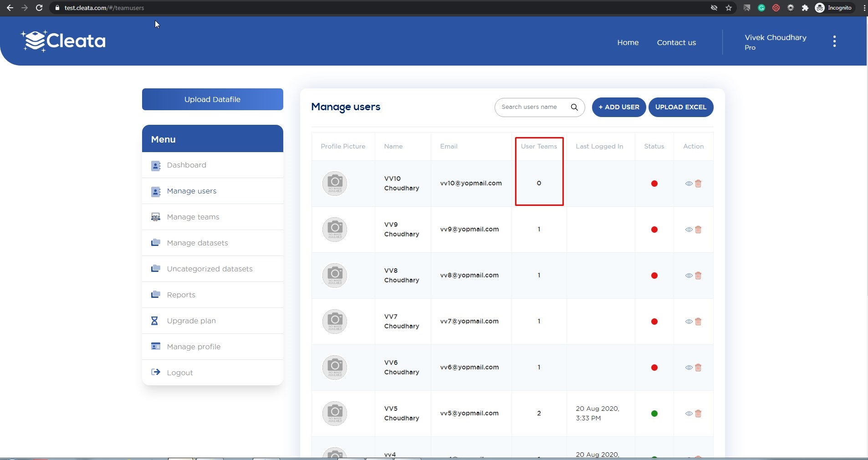The image size is (868, 460).
Task: Bookmark this page with star icon
Action: point(729,8)
